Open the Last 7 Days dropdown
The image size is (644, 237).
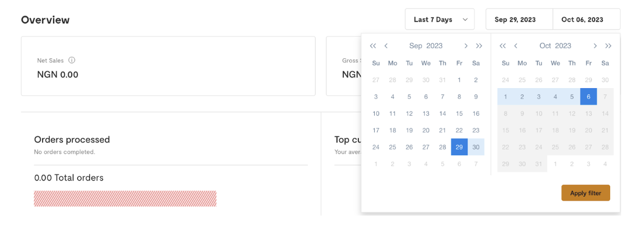click(440, 19)
